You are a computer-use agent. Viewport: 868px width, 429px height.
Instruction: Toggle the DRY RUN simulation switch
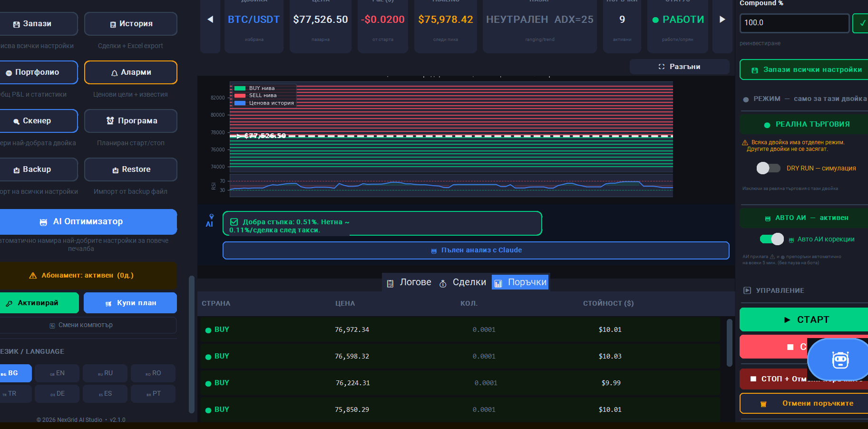769,168
